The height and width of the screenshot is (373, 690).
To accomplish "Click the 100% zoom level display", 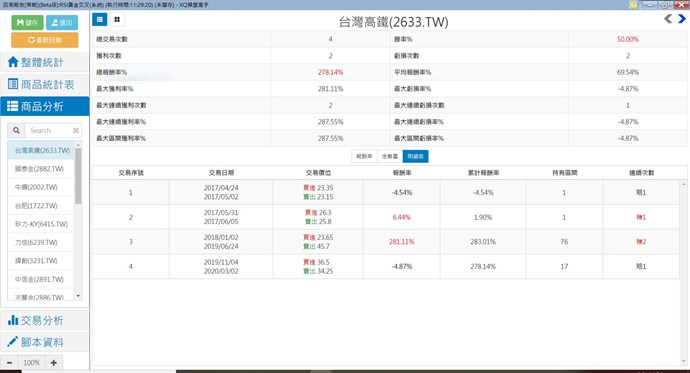I will click(x=31, y=362).
